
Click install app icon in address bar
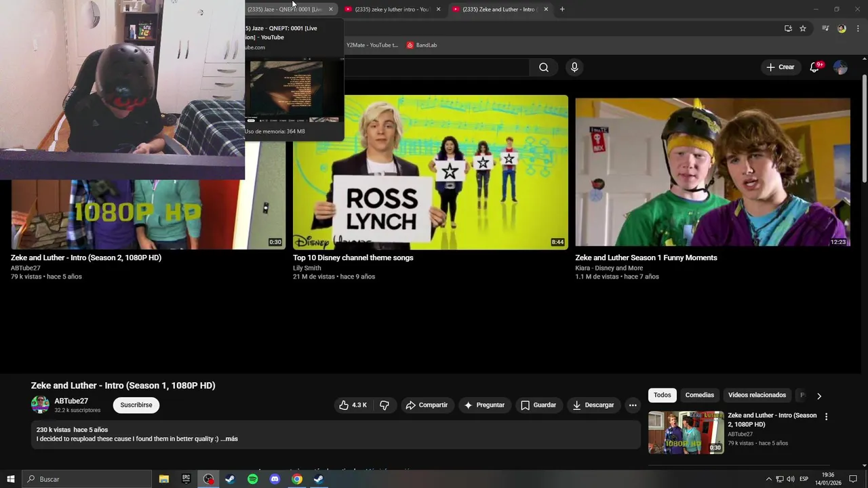coord(788,28)
